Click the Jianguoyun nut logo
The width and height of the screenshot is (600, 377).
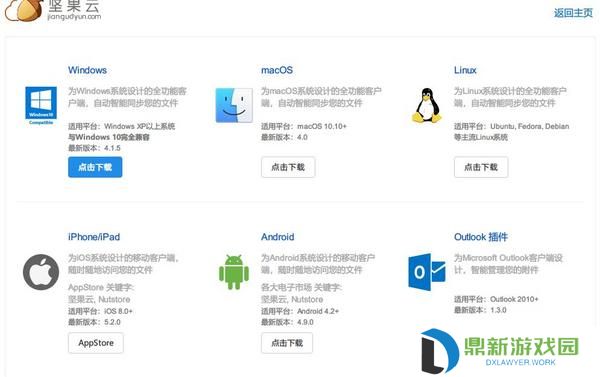point(24,10)
